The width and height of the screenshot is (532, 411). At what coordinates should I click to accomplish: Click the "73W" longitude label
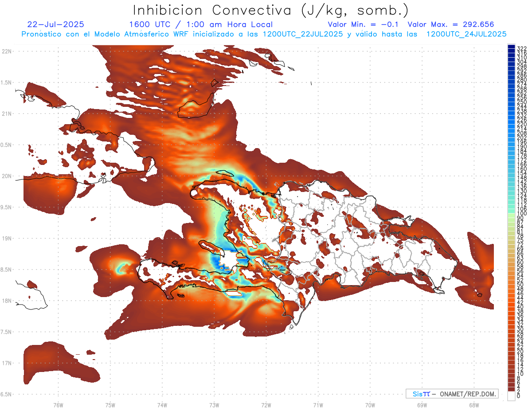click(214, 405)
